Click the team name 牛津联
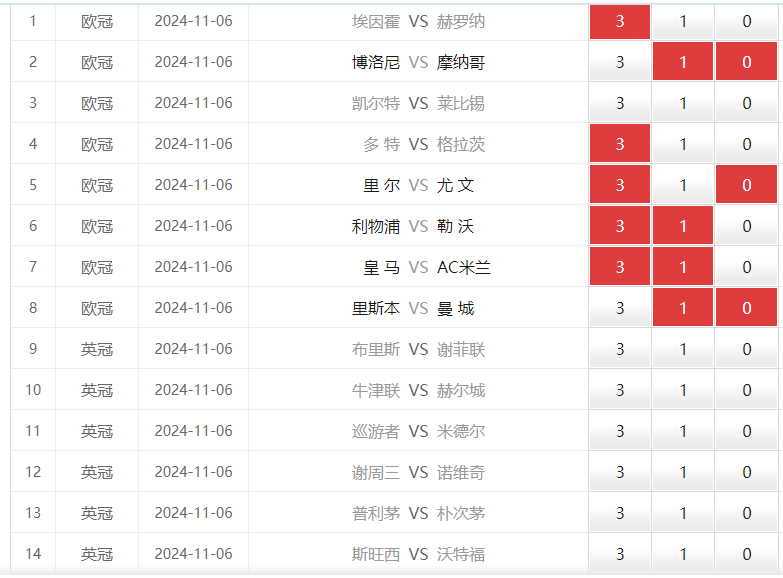The height and width of the screenshot is (578, 783). [376, 390]
